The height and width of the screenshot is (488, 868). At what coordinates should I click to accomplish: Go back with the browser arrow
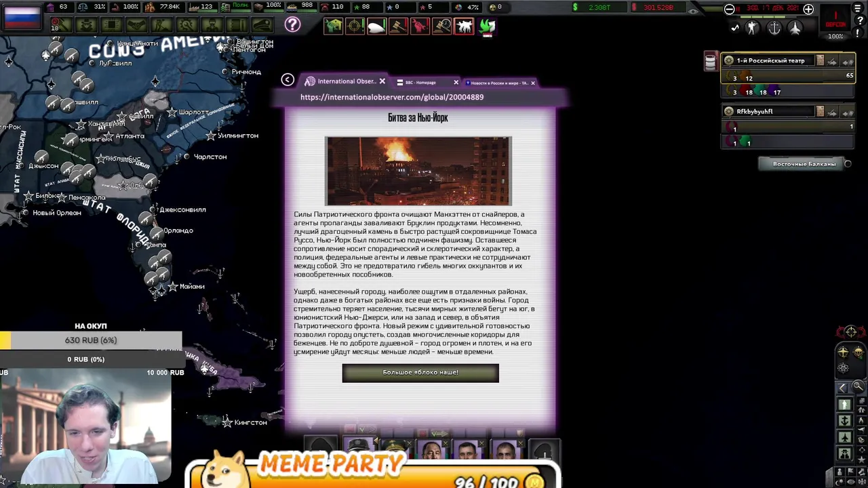288,80
